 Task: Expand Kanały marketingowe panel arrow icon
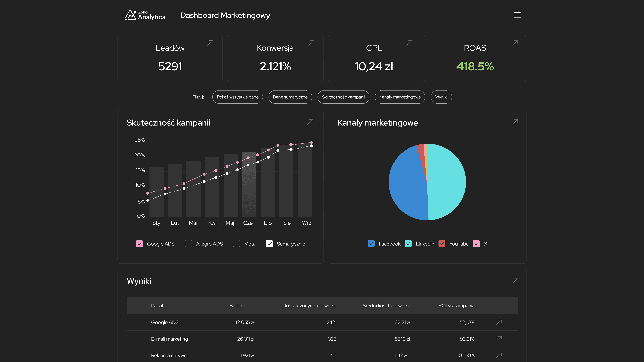point(515,122)
